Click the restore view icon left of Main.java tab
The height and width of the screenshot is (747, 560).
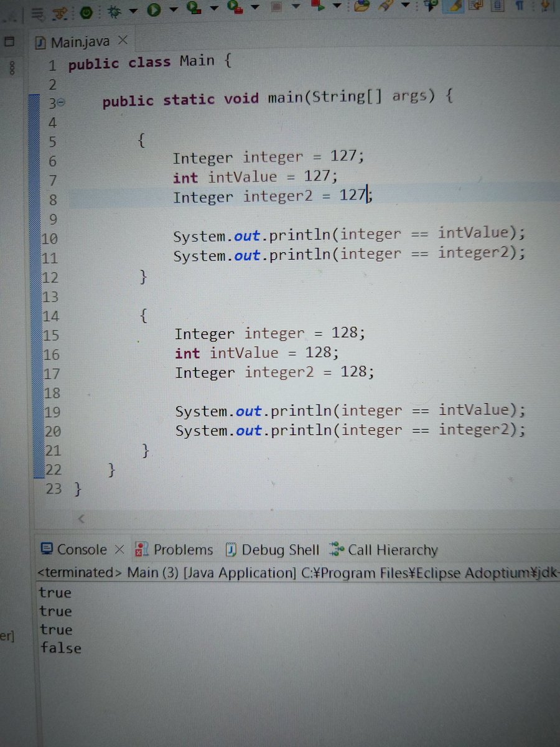tap(9, 42)
